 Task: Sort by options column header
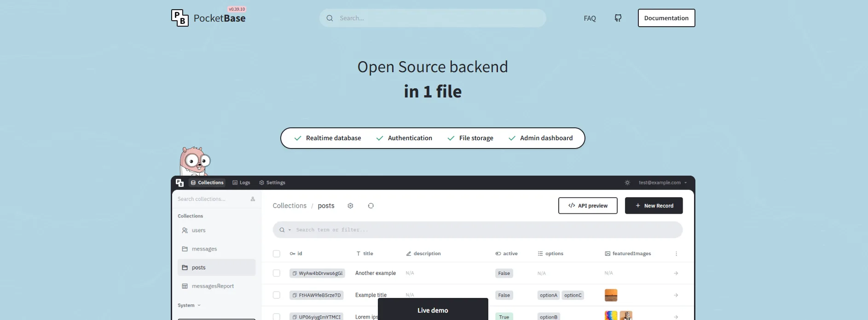[x=550, y=253]
